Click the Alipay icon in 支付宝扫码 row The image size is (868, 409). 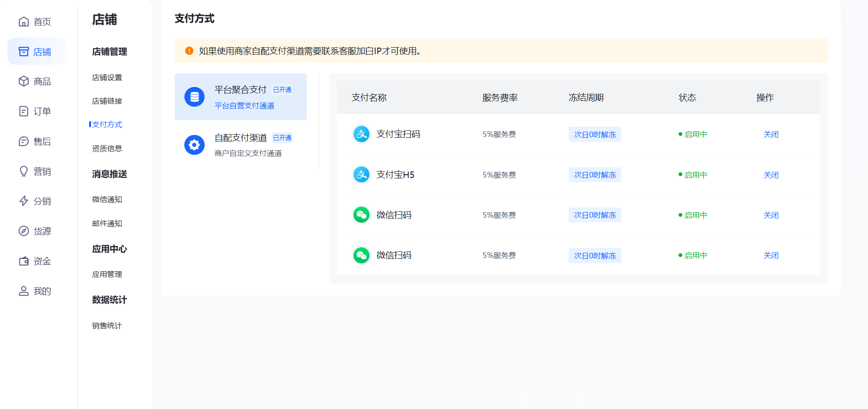361,134
